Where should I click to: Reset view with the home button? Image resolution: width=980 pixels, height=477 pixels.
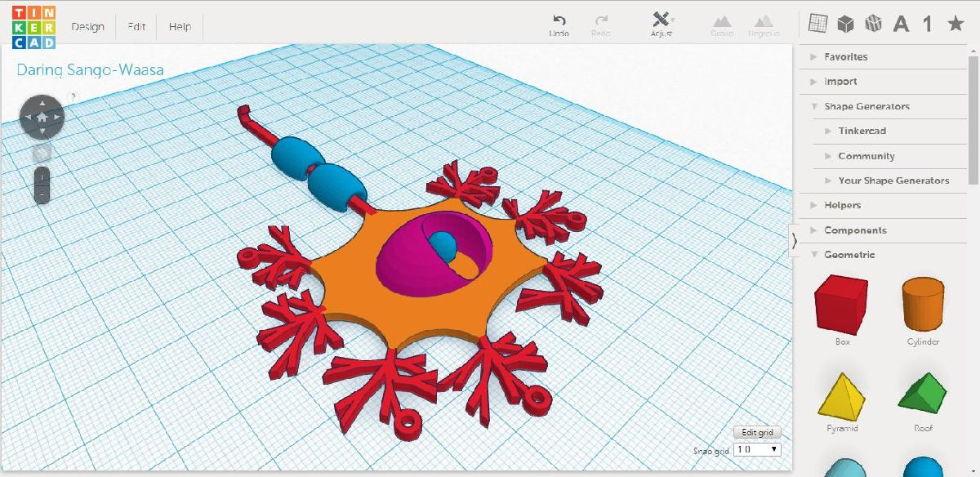(42, 118)
